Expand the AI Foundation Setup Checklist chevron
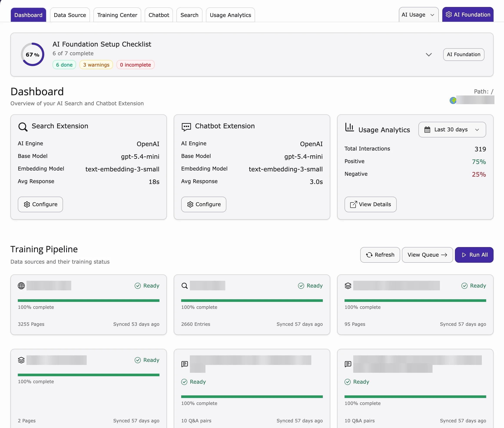 click(x=429, y=54)
